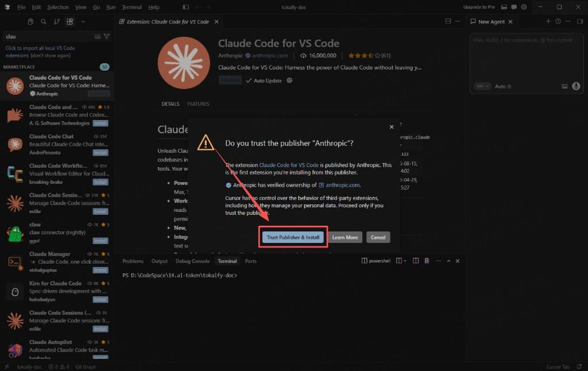
Task: Select the Extensions view icon
Action: [69, 22]
